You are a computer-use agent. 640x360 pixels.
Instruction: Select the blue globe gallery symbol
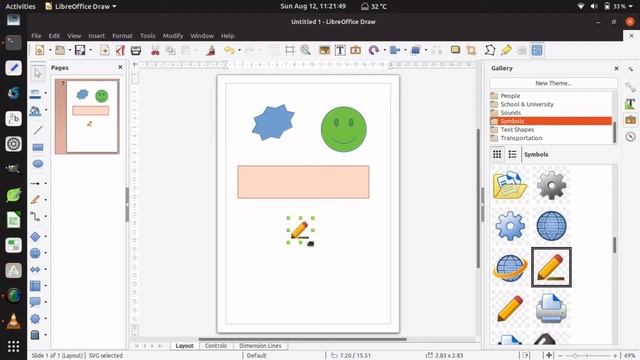pyautogui.click(x=551, y=226)
